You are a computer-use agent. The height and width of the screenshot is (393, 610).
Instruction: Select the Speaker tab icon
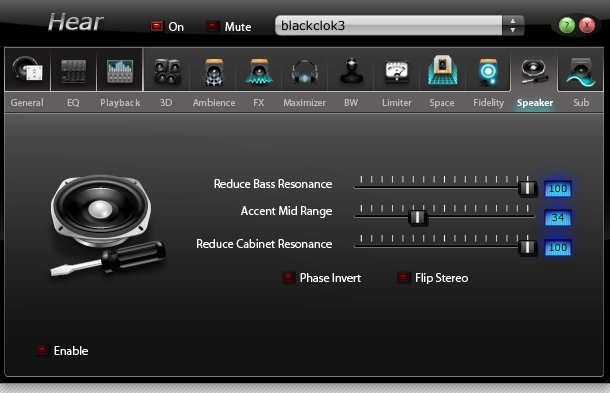[x=535, y=71]
